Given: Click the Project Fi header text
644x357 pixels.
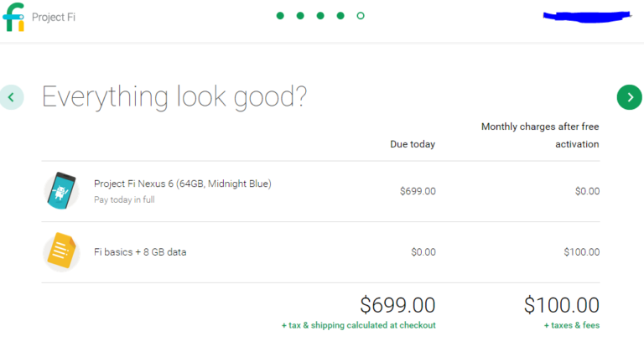Looking at the screenshot, I should [51, 17].
